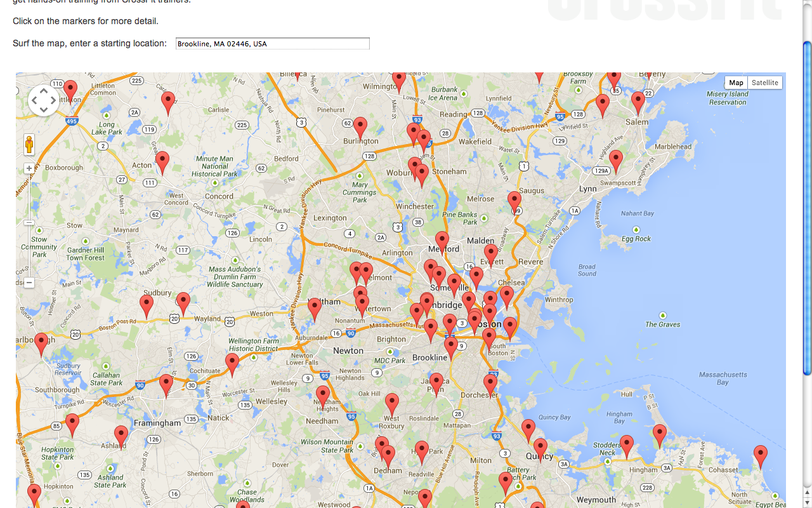Image resolution: width=812 pixels, height=508 pixels.
Task: Click the Egg Rock park icon
Action: point(636,230)
